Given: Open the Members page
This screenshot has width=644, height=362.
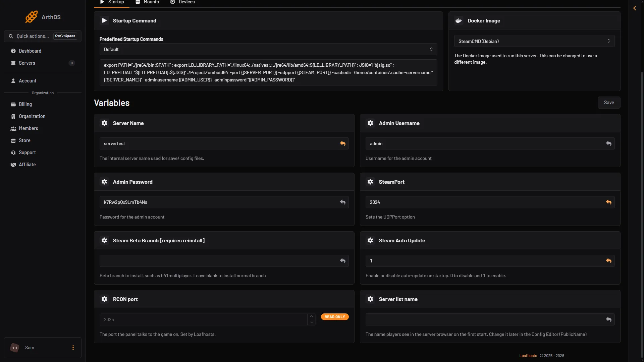Looking at the screenshot, I should pyautogui.click(x=43, y=128).
